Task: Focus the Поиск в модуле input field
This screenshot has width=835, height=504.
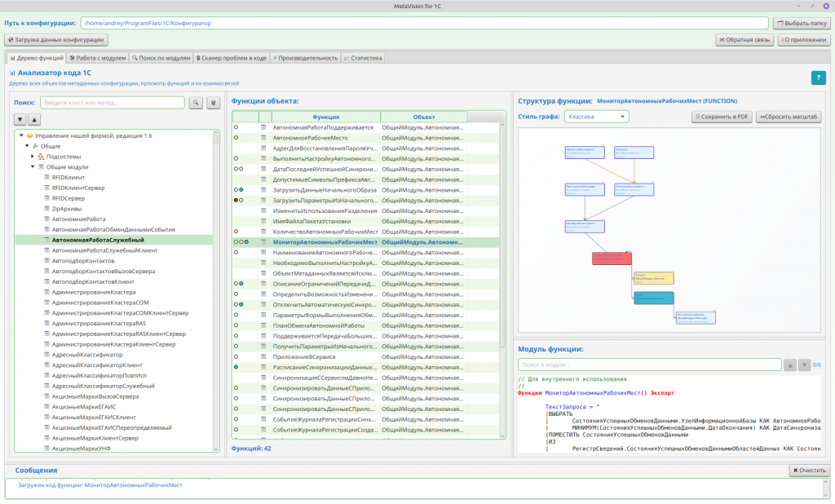Action: (x=648, y=365)
